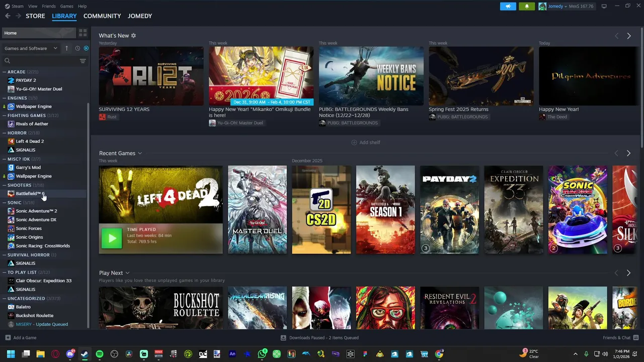Open Clair Obscur Expedition 33 cover
644x362 pixels.
pos(514,210)
